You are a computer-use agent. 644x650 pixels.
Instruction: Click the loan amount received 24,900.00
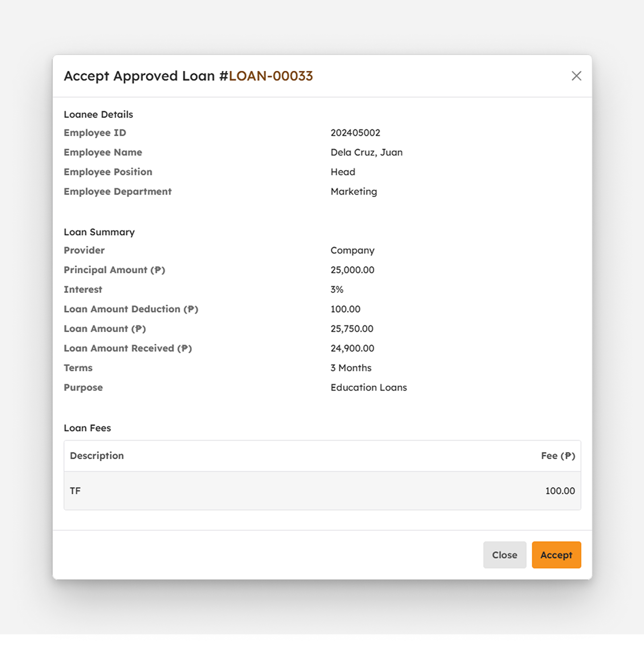353,348
